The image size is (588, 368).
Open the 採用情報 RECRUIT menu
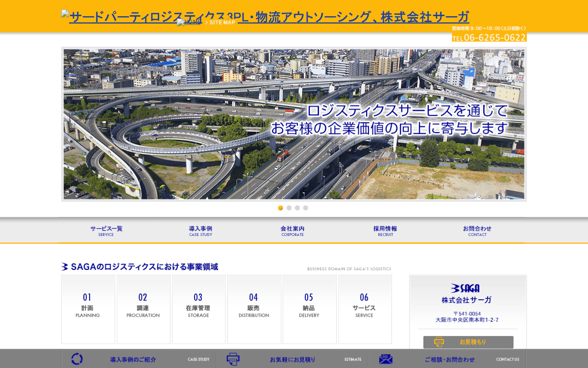click(385, 231)
